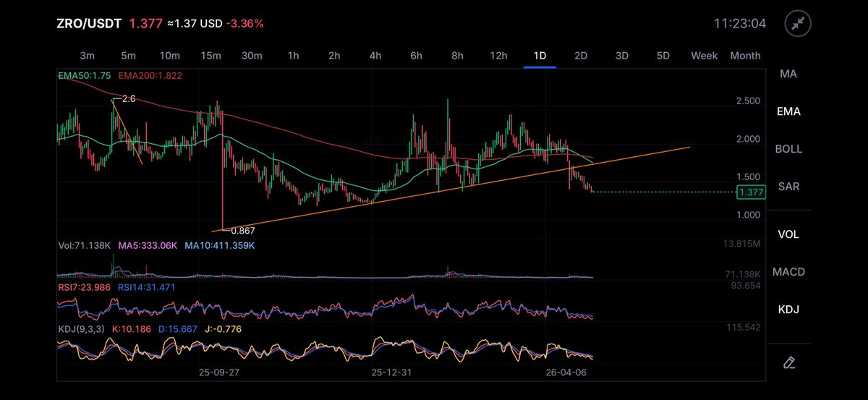Click the D:15.667 value

click(176, 329)
